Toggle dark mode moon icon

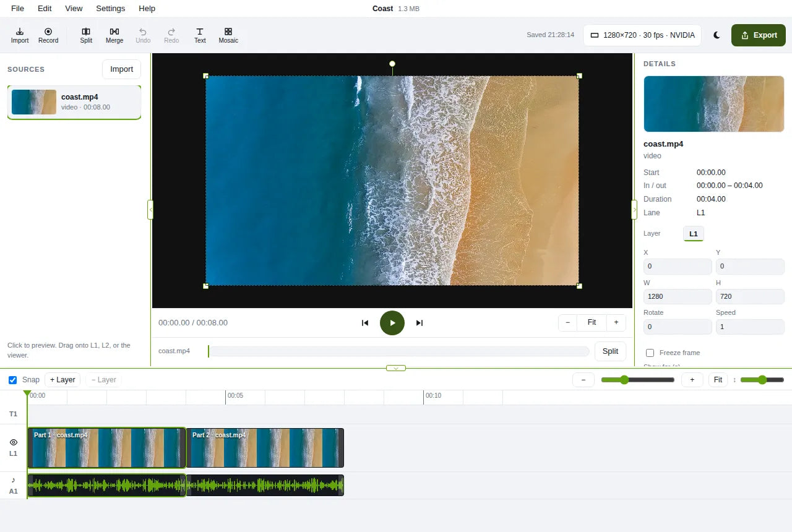(x=717, y=35)
